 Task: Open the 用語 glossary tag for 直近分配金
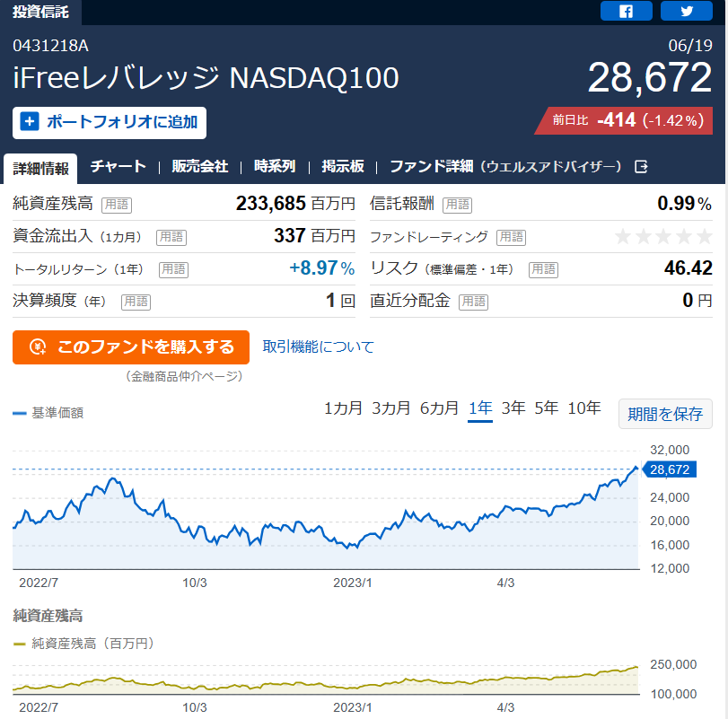pyautogui.click(x=474, y=302)
